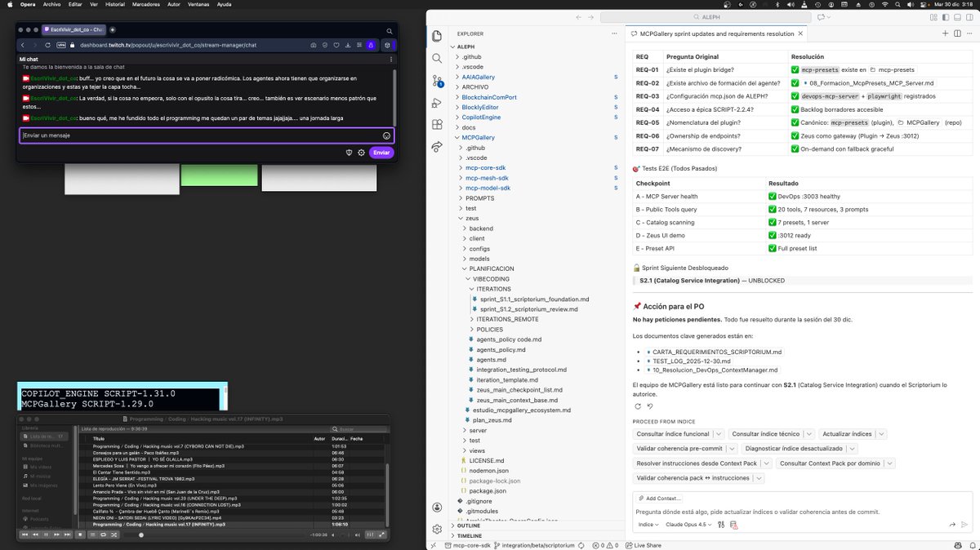Click the shield moderation icon in the Twitch chat
Screen dimensions: 980x550
(349, 153)
